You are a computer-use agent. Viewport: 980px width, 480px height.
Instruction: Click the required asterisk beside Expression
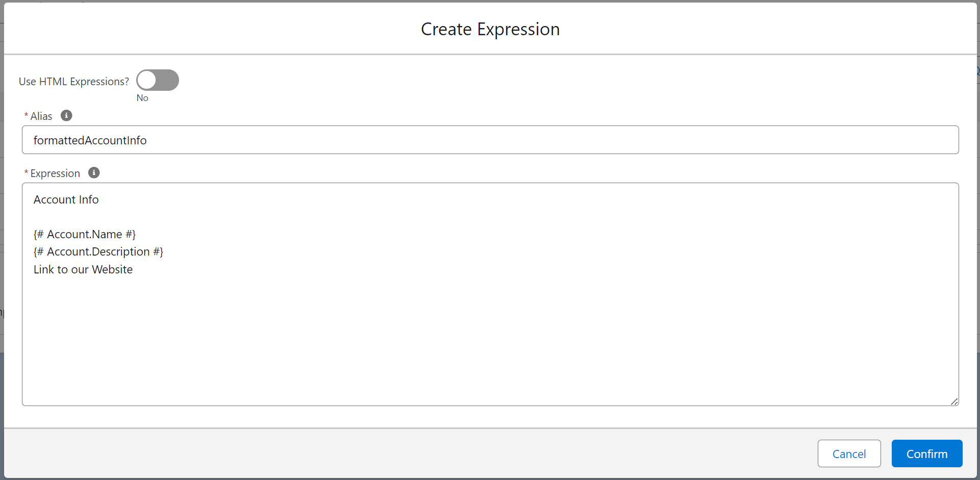pyautogui.click(x=26, y=173)
